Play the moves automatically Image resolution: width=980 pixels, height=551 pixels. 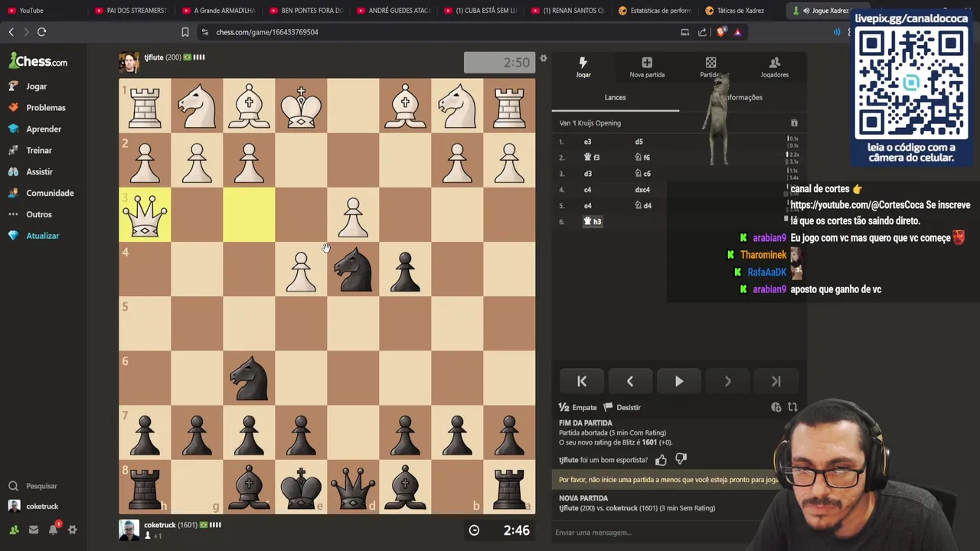pos(679,381)
